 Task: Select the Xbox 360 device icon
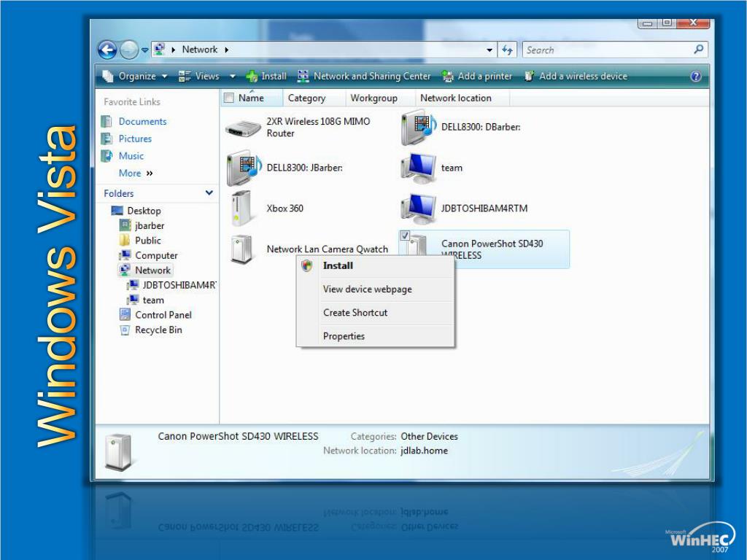point(241,208)
